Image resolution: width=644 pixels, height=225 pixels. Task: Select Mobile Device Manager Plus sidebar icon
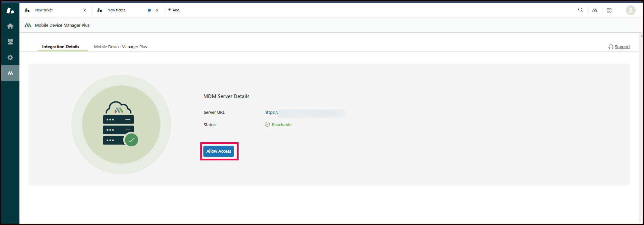(10, 73)
